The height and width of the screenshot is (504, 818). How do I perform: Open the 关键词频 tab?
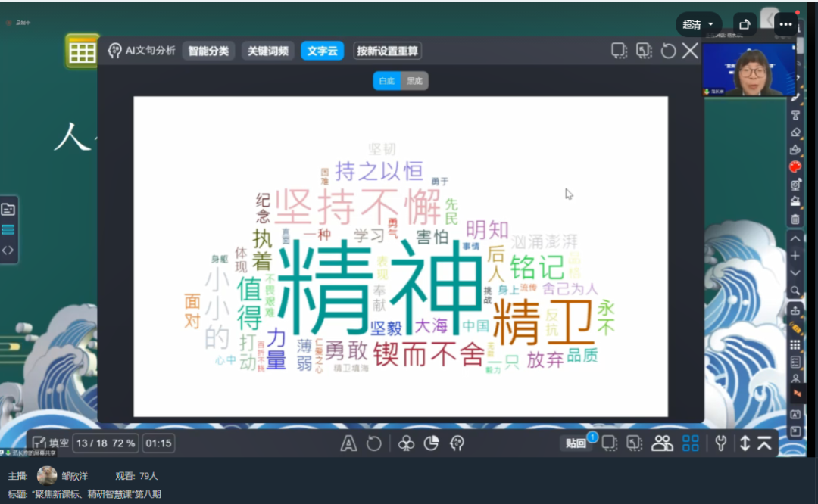pyautogui.click(x=268, y=51)
